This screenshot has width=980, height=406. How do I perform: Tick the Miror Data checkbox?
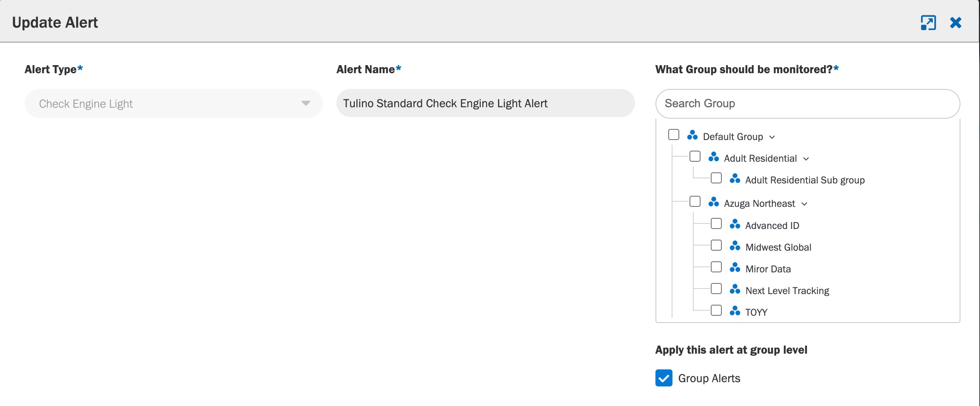pos(716,267)
